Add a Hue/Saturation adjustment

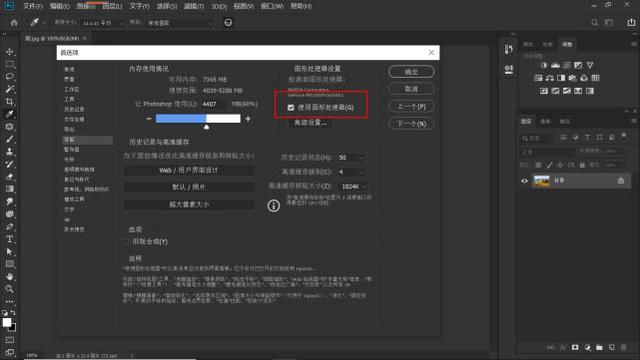538,78
